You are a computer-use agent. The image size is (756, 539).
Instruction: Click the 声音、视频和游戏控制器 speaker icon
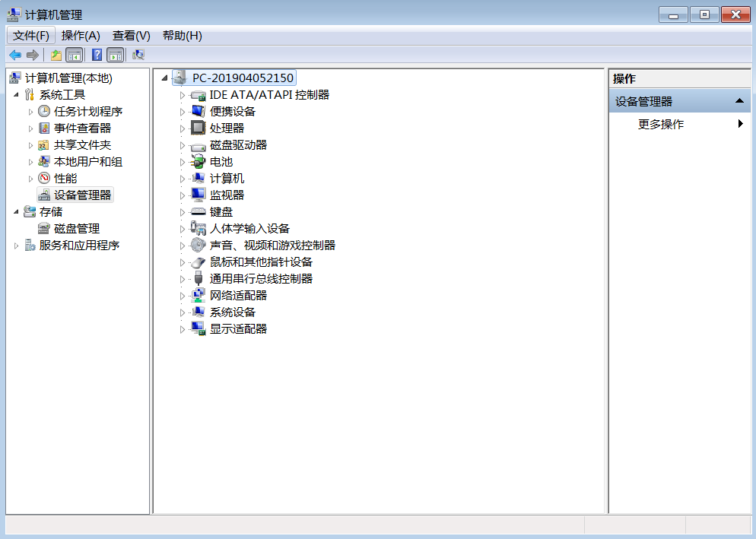point(198,246)
